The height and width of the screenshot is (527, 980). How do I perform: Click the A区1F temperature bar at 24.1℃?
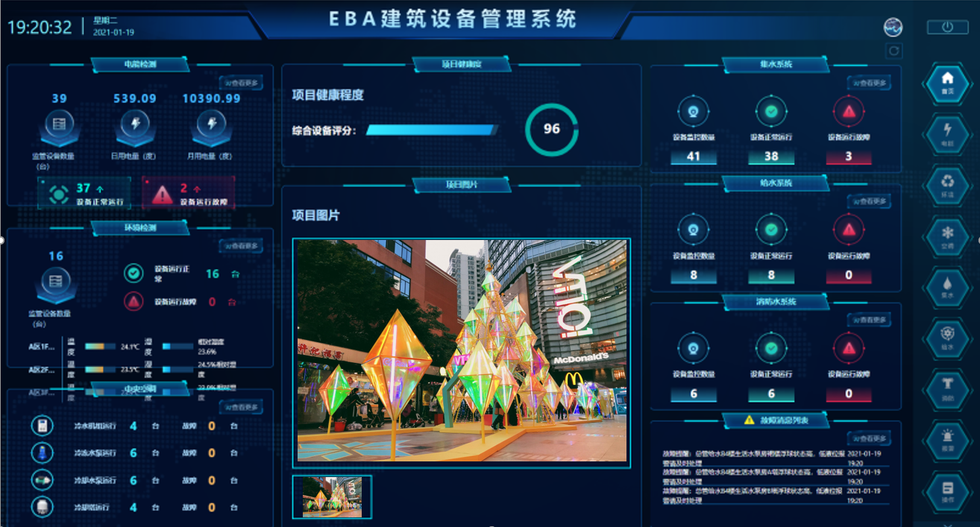101,347
